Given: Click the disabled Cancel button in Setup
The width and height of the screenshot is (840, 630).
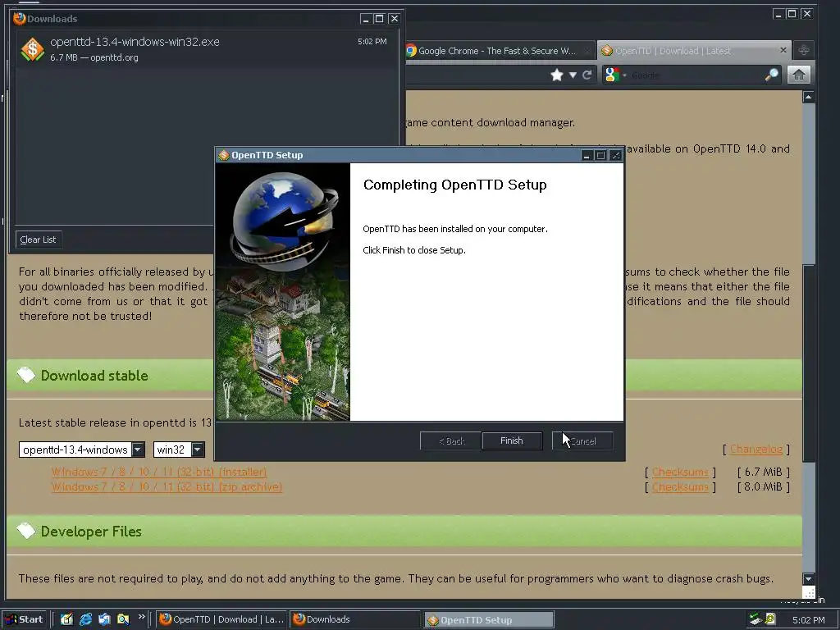Looking at the screenshot, I should tap(582, 441).
